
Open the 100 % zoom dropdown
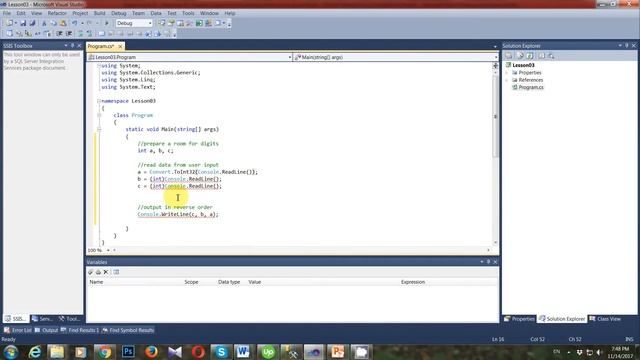pyautogui.click(x=108, y=250)
